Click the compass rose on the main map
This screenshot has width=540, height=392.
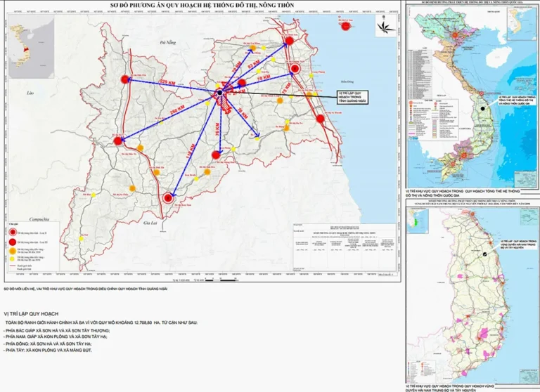click(x=385, y=26)
